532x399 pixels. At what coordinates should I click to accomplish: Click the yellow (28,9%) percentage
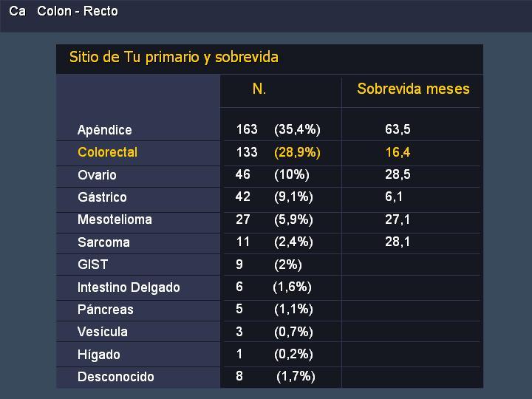click(297, 152)
